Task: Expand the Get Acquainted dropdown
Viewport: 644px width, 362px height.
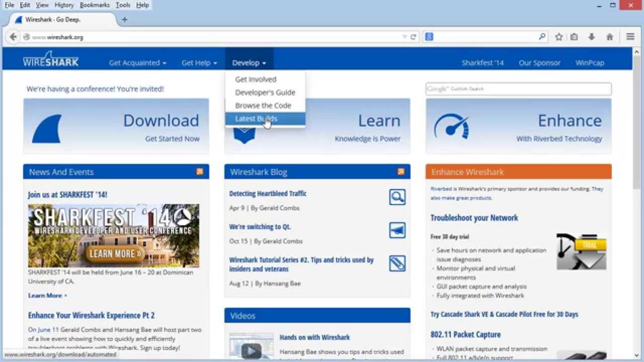Action: pos(137,63)
